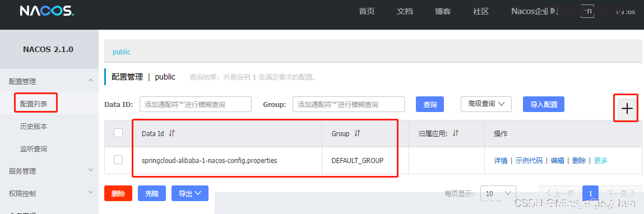Click the 下一页 pagination button
Screen dimensions: 644x214
tap(622, 193)
